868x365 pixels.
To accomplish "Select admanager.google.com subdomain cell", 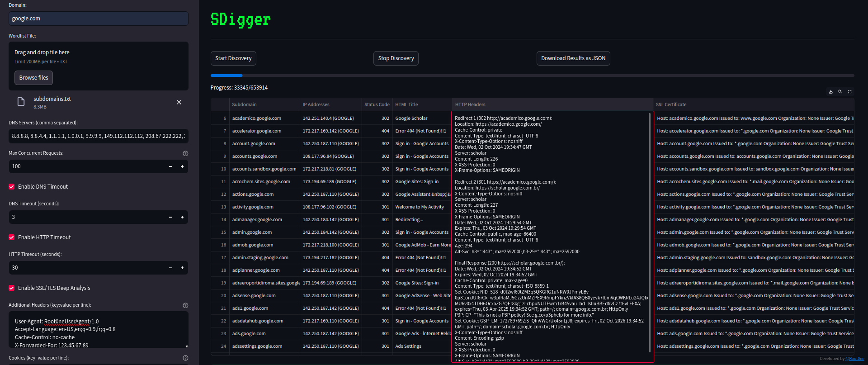I will 264,219.
